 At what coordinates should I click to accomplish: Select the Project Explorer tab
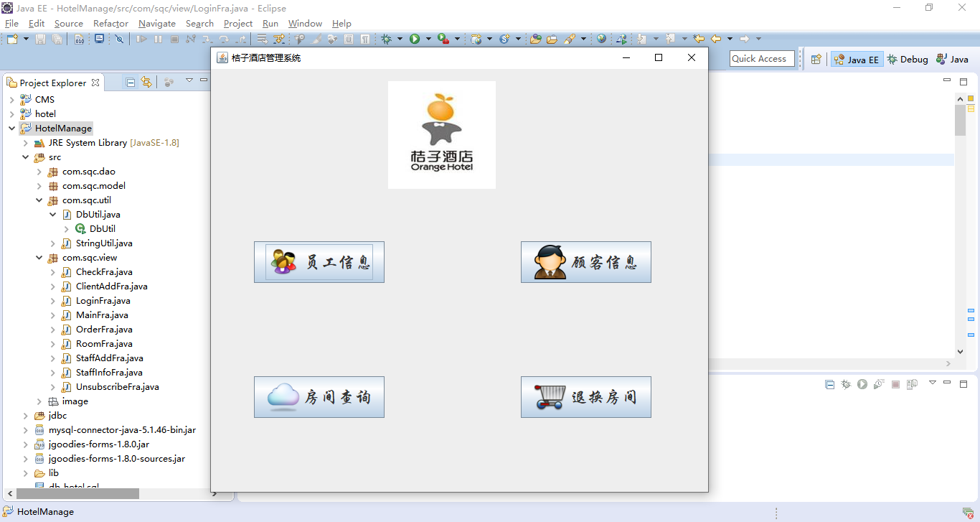(53, 83)
